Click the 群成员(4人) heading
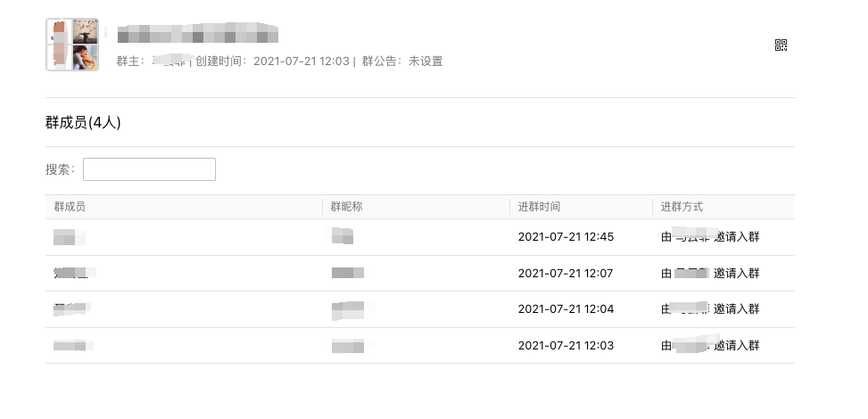The height and width of the screenshot is (419, 868). pos(83,122)
